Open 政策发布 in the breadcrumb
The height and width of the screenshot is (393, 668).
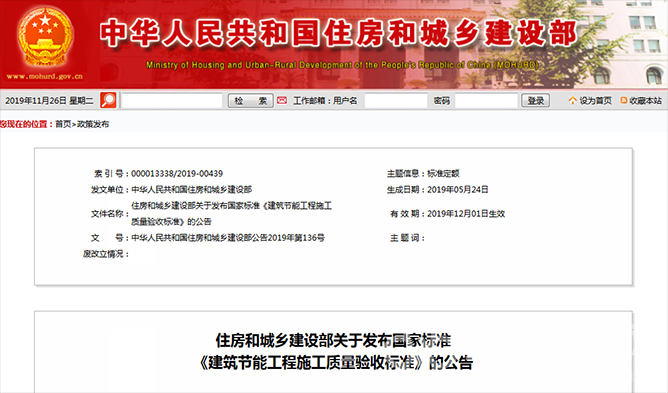click(x=93, y=124)
